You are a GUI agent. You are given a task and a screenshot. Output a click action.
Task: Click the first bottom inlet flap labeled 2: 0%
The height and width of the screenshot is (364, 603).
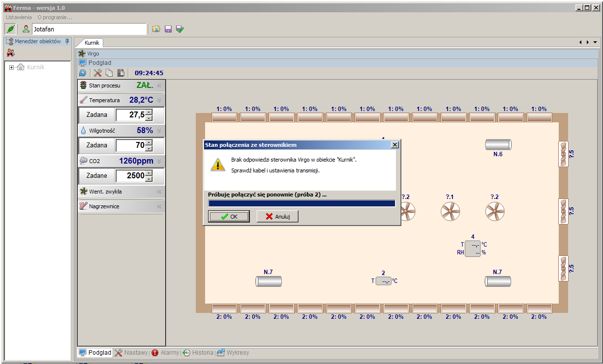(224, 308)
